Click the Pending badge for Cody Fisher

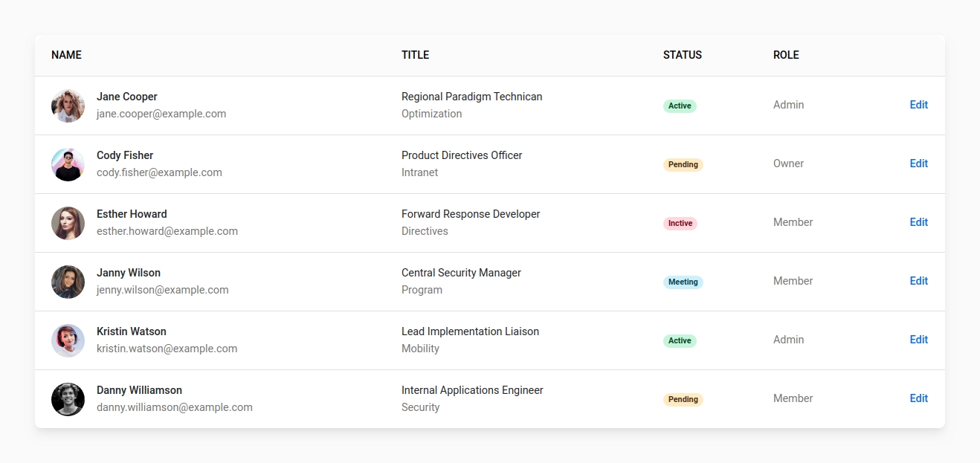(x=683, y=164)
